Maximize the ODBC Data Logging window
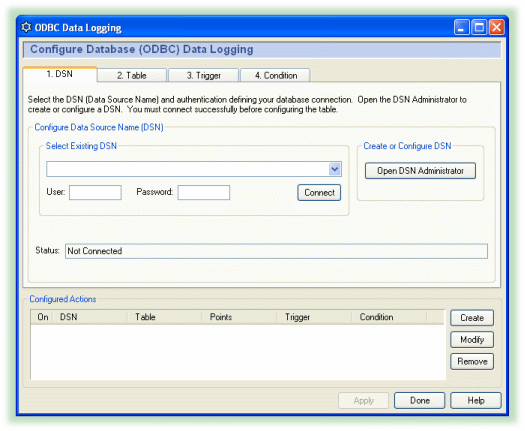Viewport: 525px width, 431px height. coord(479,27)
